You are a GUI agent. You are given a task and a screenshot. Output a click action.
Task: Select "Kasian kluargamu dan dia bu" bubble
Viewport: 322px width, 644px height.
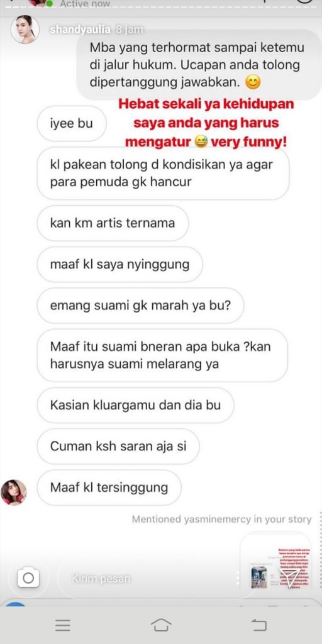(x=136, y=405)
